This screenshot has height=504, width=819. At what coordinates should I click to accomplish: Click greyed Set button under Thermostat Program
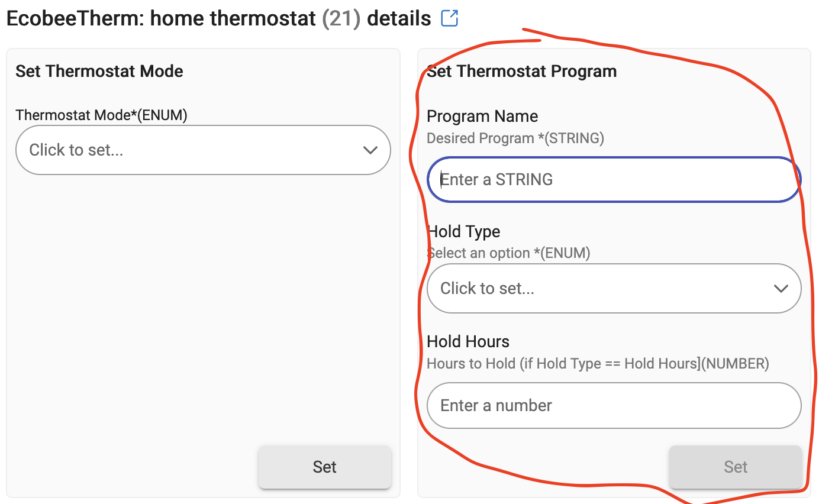pyautogui.click(x=736, y=467)
